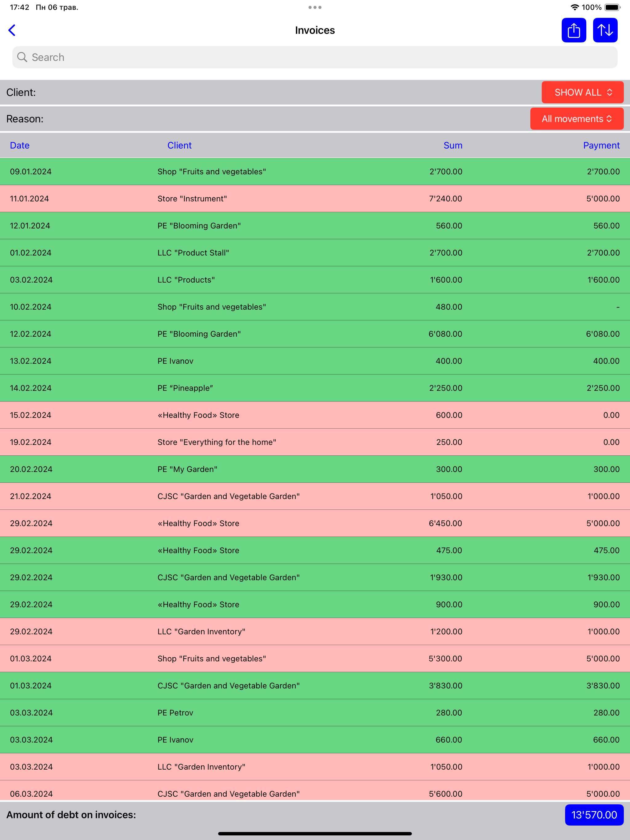The height and width of the screenshot is (840, 630).
Task: Open the 6'080.00 Blooming Garden invoice
Action: click(315, 334)
